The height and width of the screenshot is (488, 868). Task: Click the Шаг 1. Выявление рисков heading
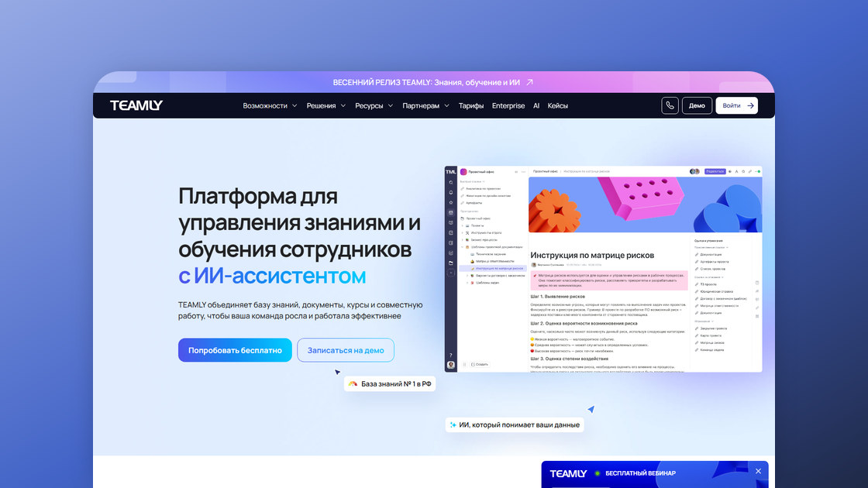557,297
